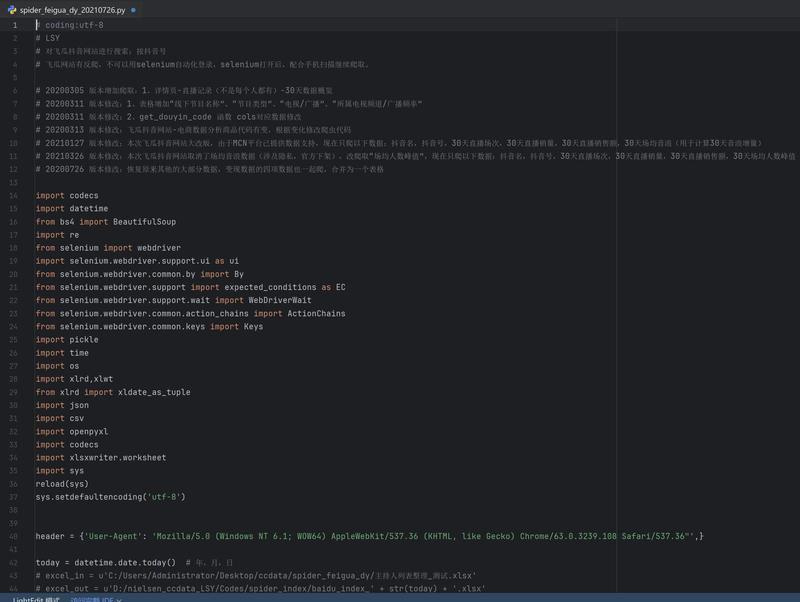Click 'ActionChains' in the import line
The width and height of the screenshot is (800, 602).
[316, 314]
